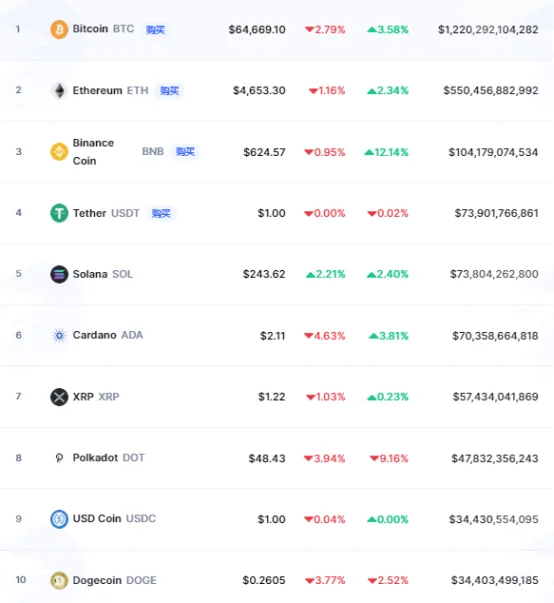The width and height of the screenshot is (554, 603).
Task: Click Polkadot's 9.16% weekly change value
Action: click(x=389, y=458)
